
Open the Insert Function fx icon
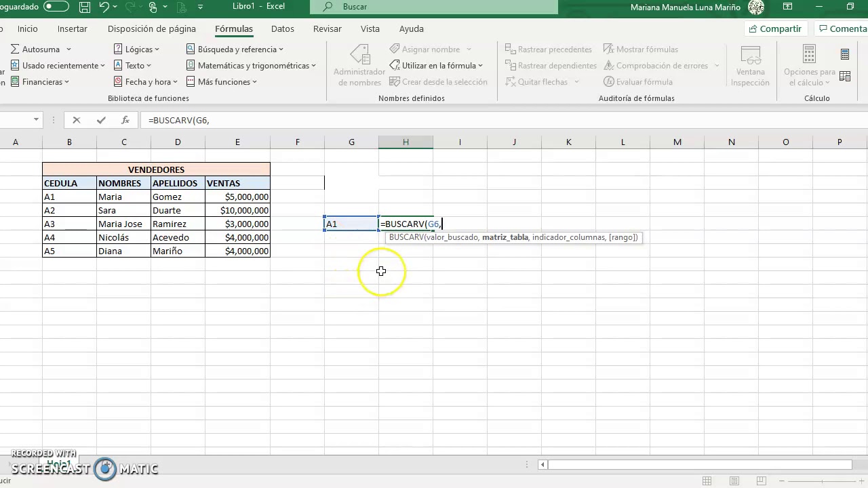(x=125, y=120)
